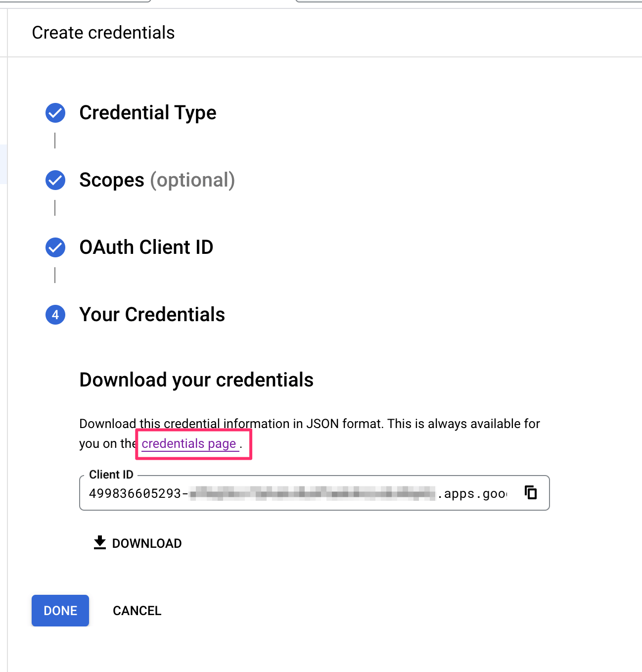Image resolution: width=642 pixels, height=672 pixels.
Task: Click the DOWNLOAD text button
Action: 146,543
